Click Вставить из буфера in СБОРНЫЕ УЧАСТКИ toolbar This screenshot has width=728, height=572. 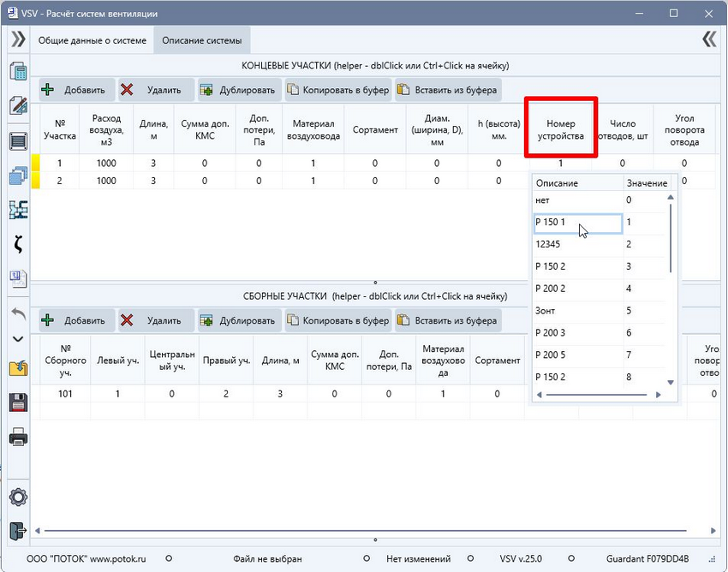pyautogui.click(x=449, y=320)
